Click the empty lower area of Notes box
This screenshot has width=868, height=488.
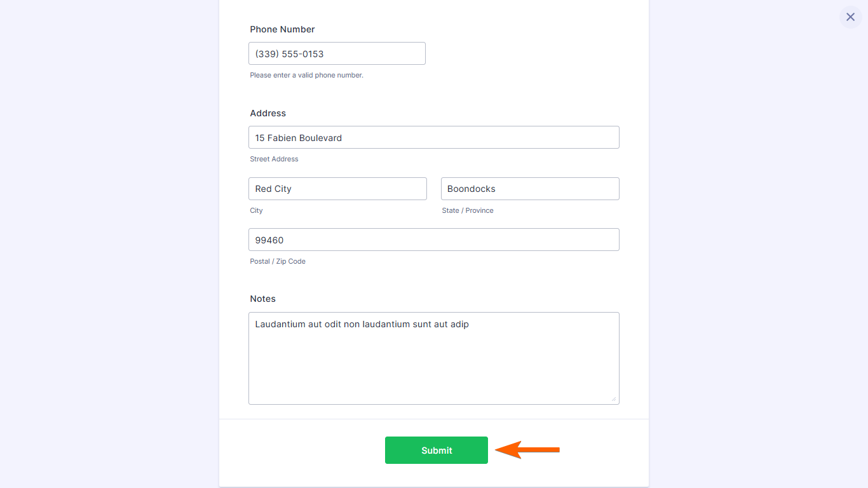433,375
